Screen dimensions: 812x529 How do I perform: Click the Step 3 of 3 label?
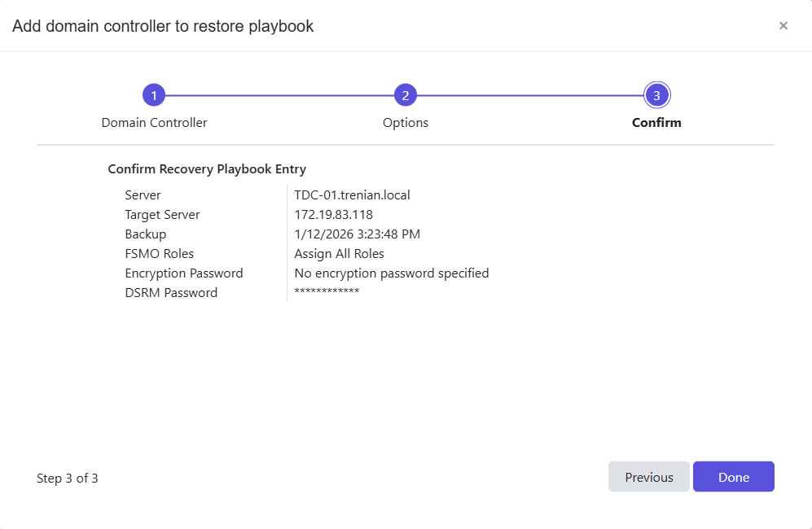click(68, 478)
